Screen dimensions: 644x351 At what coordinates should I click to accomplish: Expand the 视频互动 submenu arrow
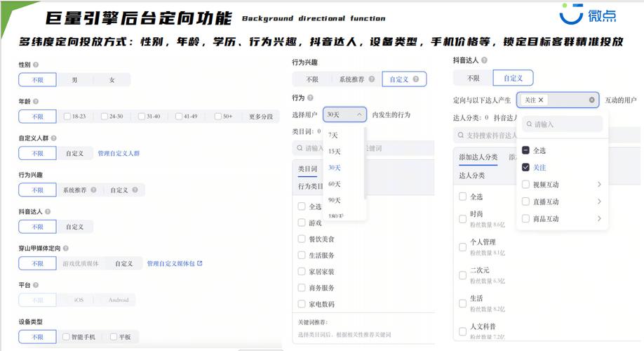tap(599, 185)
